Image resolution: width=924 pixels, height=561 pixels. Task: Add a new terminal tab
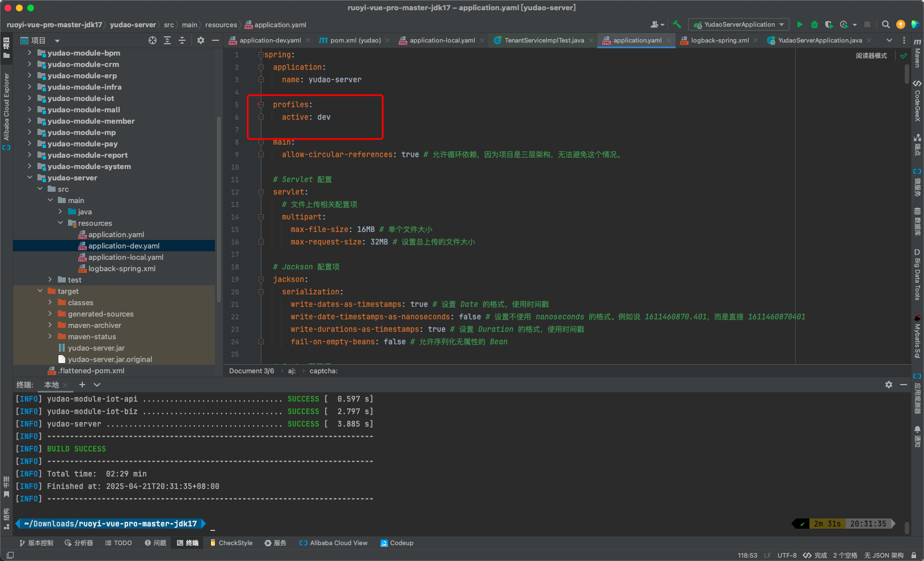point(82,385)
